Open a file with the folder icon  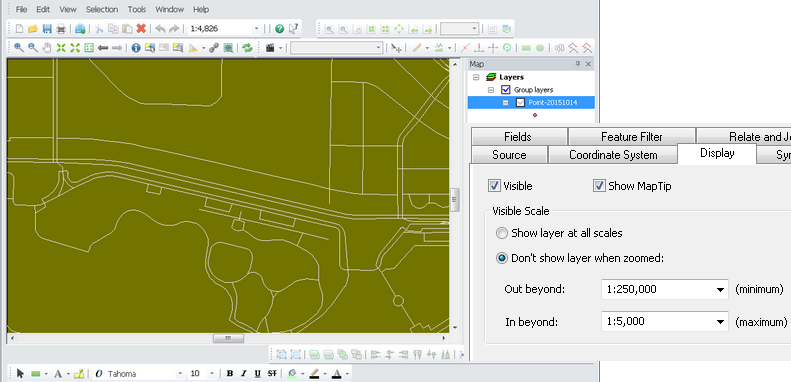click(x=33, y=29)
